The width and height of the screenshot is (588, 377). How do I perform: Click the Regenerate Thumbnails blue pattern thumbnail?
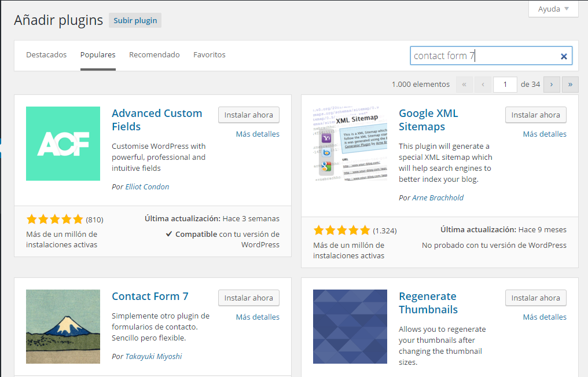tap(350, 327)
